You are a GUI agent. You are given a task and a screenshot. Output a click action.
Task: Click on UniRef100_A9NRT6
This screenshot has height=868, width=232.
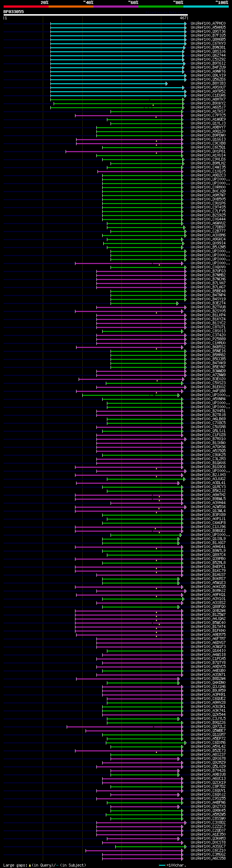pyautogui.click(x=208, y=72)
